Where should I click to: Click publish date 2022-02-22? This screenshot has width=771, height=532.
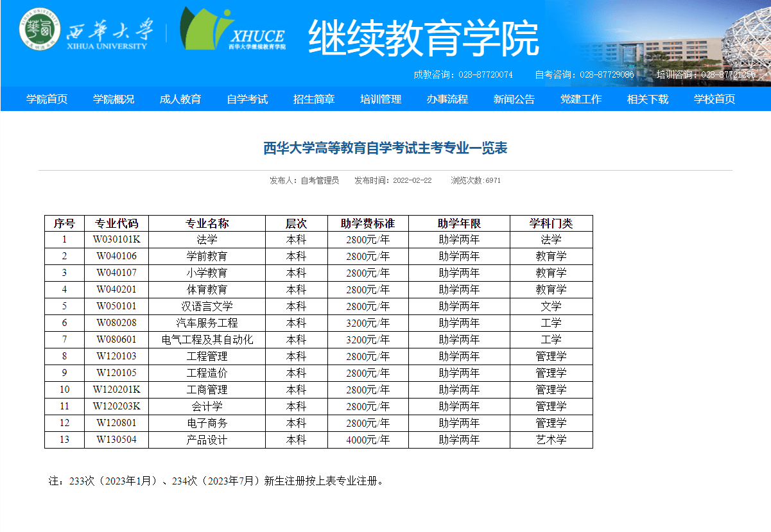coord(412,180)
